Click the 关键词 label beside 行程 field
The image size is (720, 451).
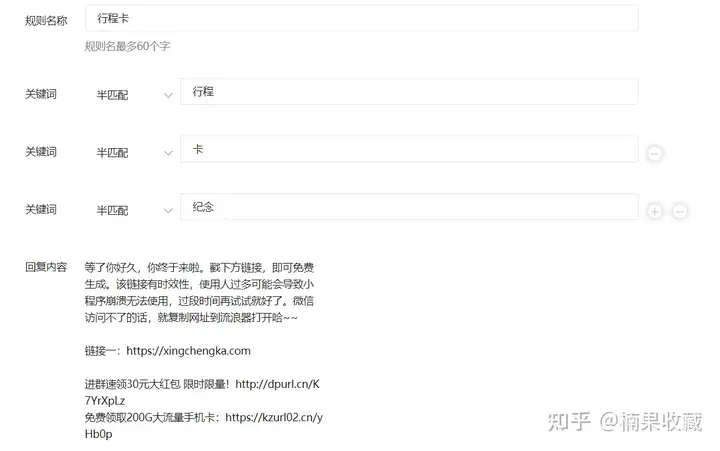[41, 94]
